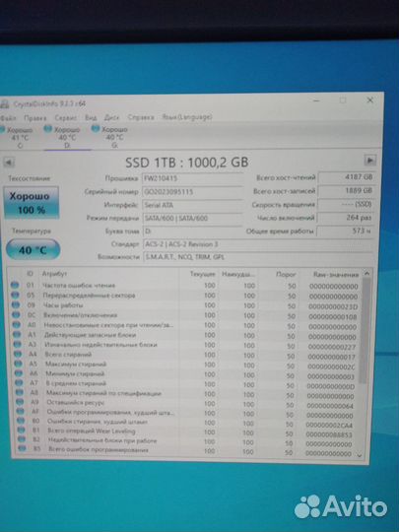Click power-on count value 264 раз

tap(346, 218)
